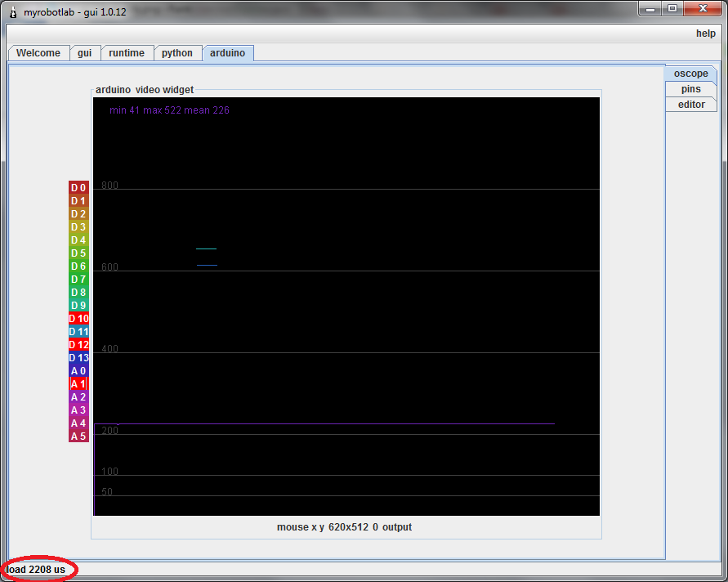Toggle pin D 10 trace button
Image resolution: width=728 pixels, height=582 pixels.
(x=78, y=319)
